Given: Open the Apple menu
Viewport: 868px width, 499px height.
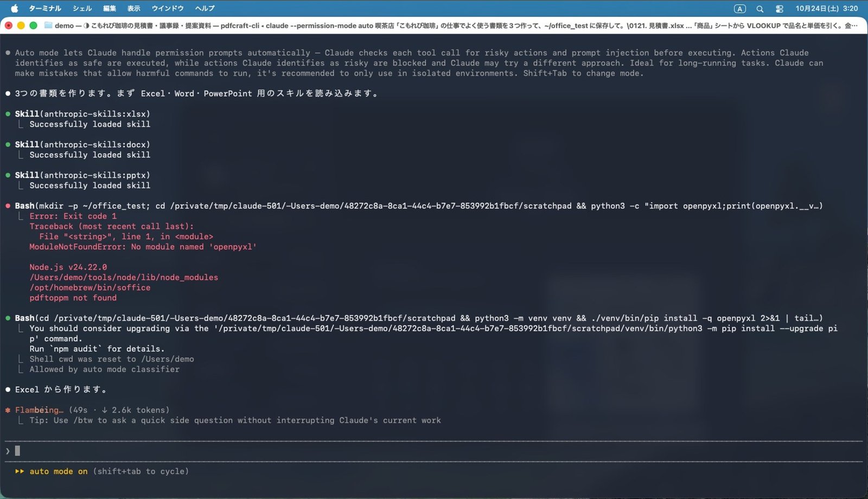Looking at the screenshot, I should click(x=15, y=8).
